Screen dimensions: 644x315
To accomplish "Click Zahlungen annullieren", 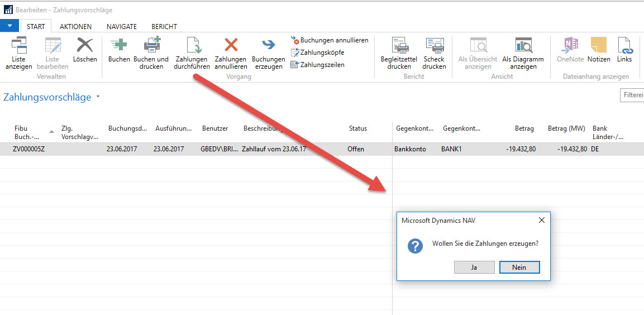I will [231, 53].
